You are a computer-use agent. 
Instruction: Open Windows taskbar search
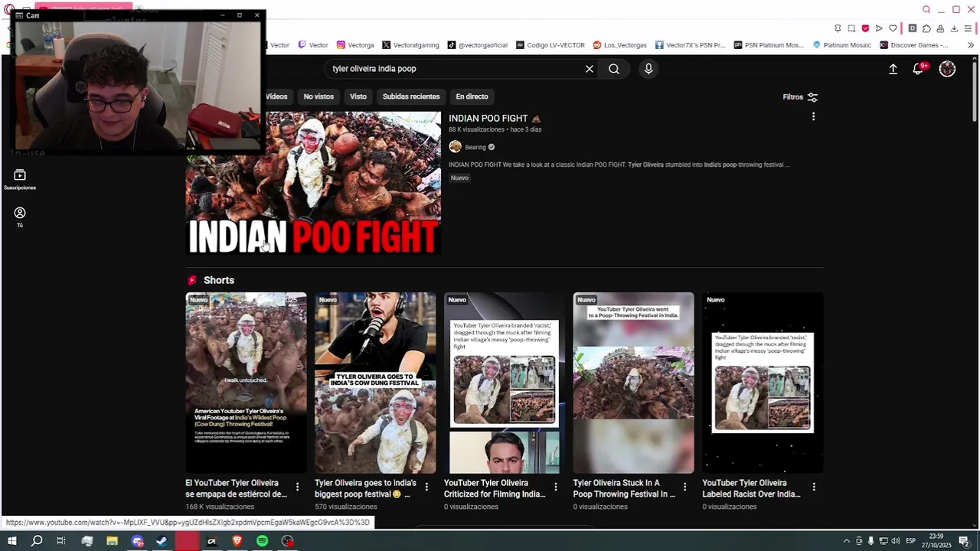[37, 541]
